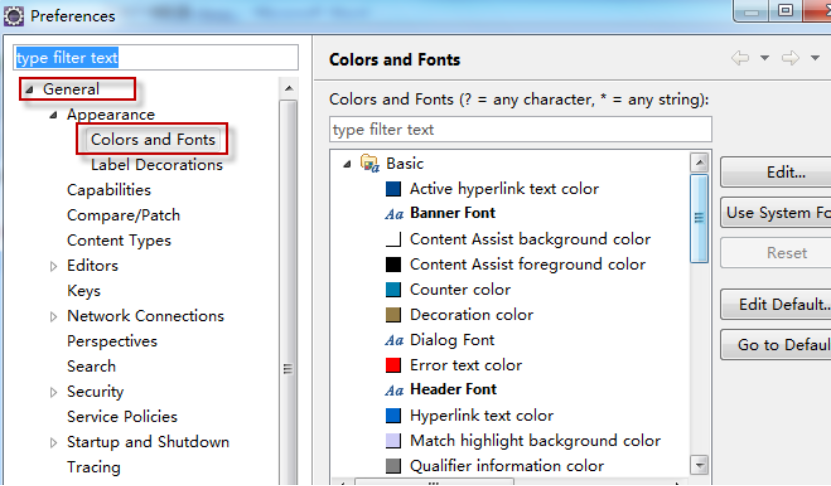
Task: Expand the Editors tree node
Action: click(x=53, y=266)
